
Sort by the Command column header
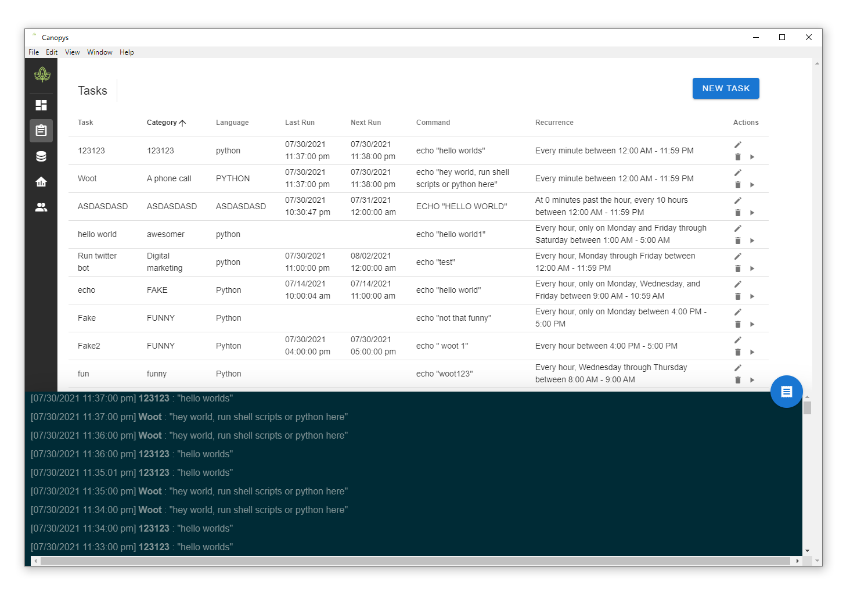[433, 123]
